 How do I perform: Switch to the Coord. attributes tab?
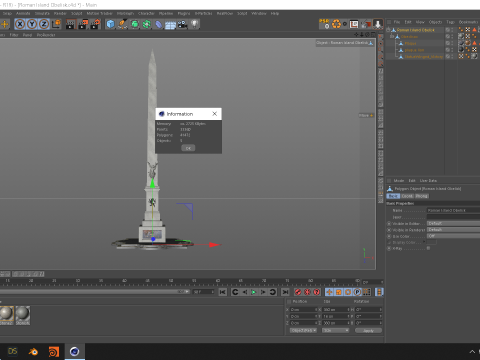pyautogui.click(x=407, y=196)
